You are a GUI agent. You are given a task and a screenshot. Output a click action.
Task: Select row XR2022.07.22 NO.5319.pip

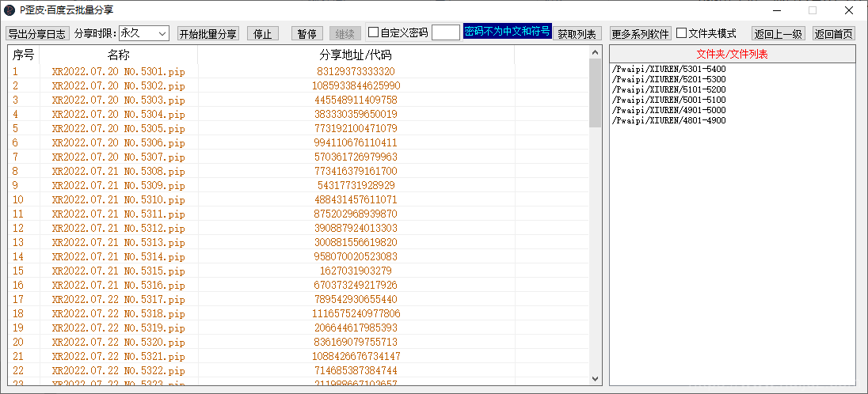pyautogui.click(x=299, y=328)
